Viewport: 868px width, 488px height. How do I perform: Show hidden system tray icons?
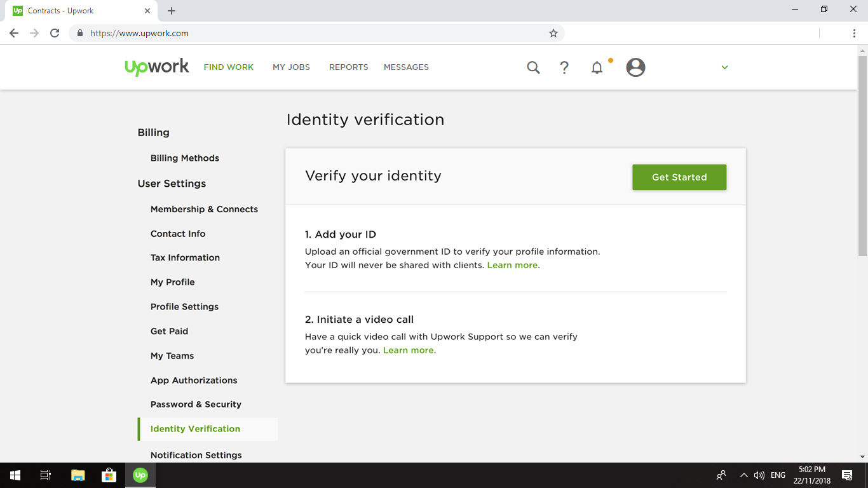pos(743,475)
